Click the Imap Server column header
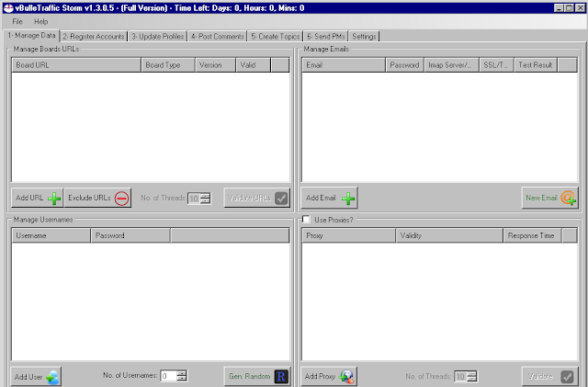Image resolution: width=588 pixels, height=387 pixels. pyautogui.click(x=452, y=65)
